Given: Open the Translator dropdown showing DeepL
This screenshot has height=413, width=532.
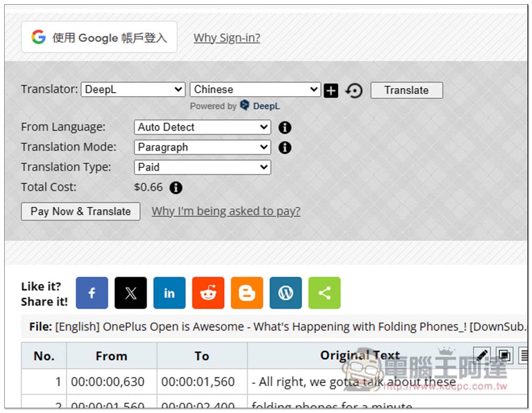Looking at the screenshot, I should 133,89.
